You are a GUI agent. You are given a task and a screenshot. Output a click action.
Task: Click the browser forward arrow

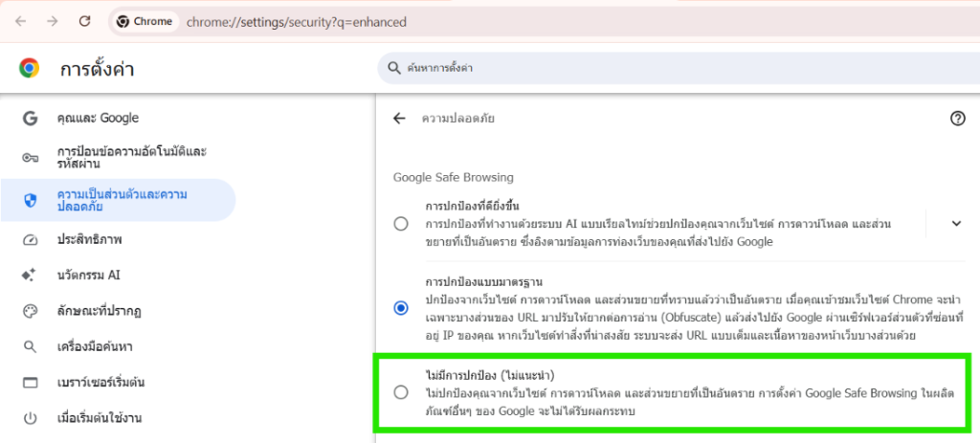pos(53,22)
